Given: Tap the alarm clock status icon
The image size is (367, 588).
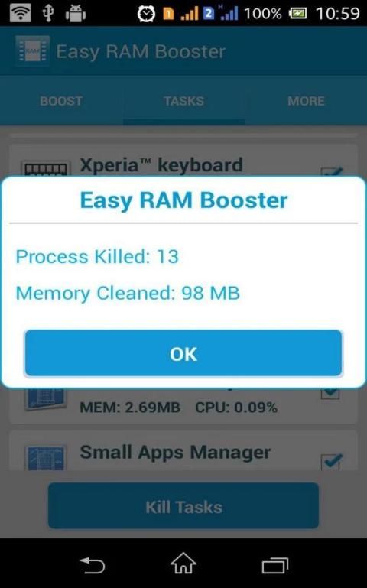Looking at the screenshot, I should (x=146, y=14).
